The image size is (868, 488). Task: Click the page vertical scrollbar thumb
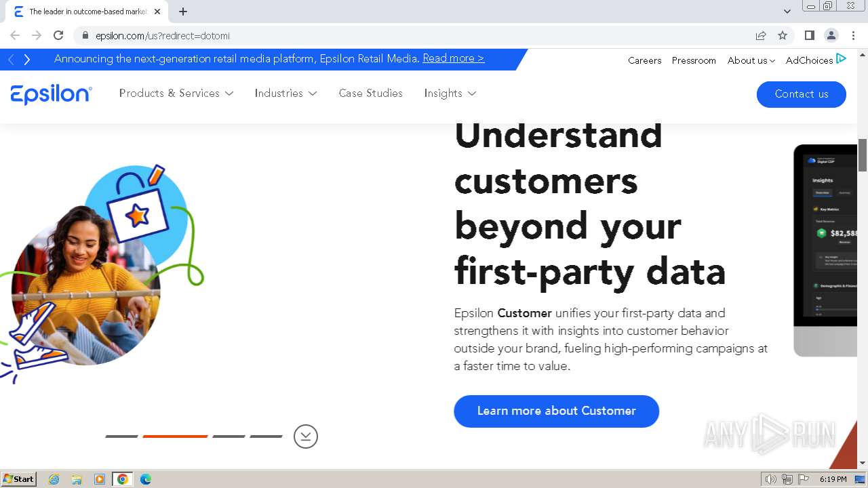coord(863,155)
